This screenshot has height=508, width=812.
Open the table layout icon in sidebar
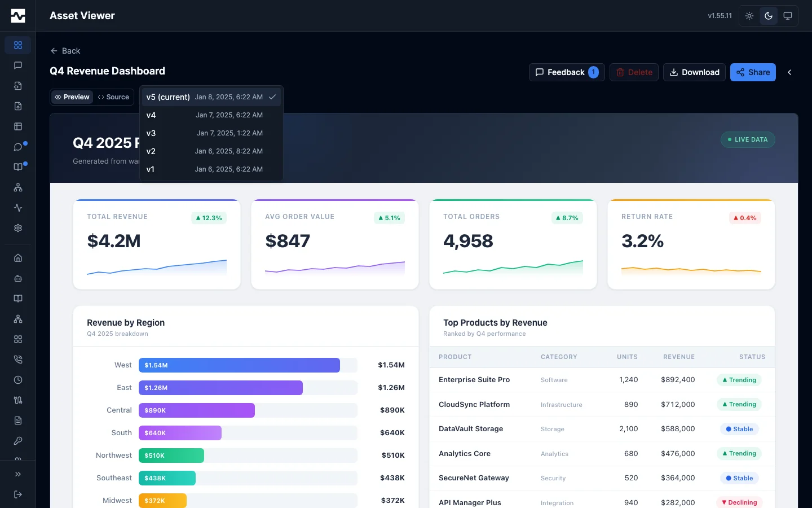point(18,126)
